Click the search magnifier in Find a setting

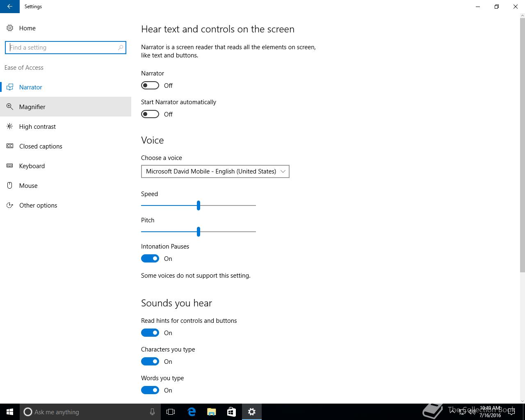pyautogui.click(x=121, y=48)
